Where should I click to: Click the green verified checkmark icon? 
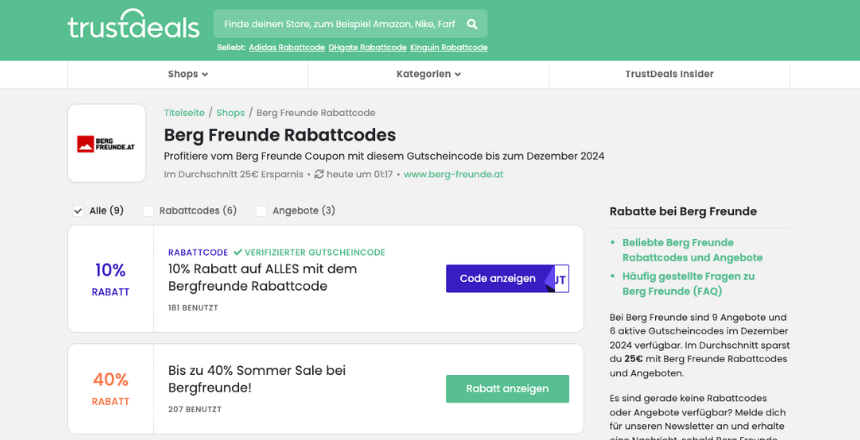[237, 252]
